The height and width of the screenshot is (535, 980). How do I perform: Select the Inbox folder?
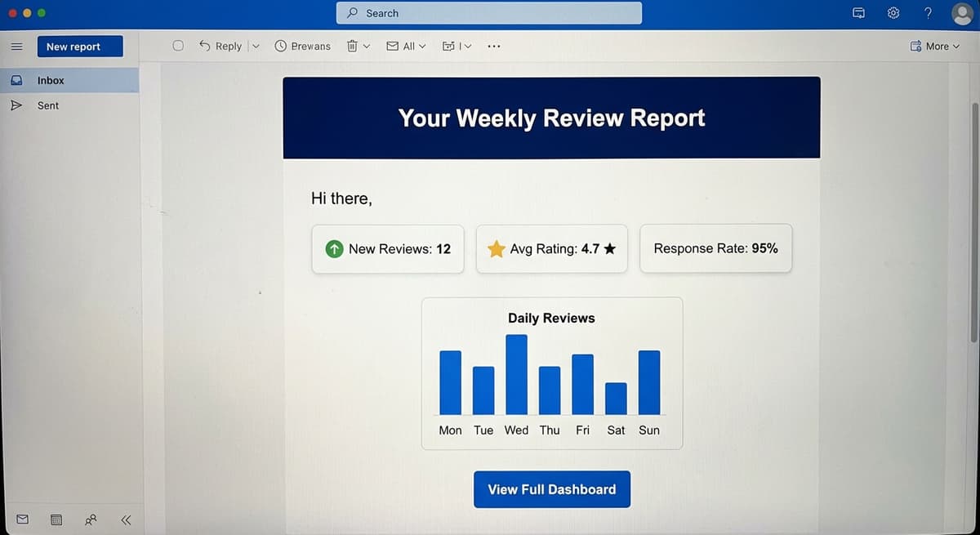(50, 80)
